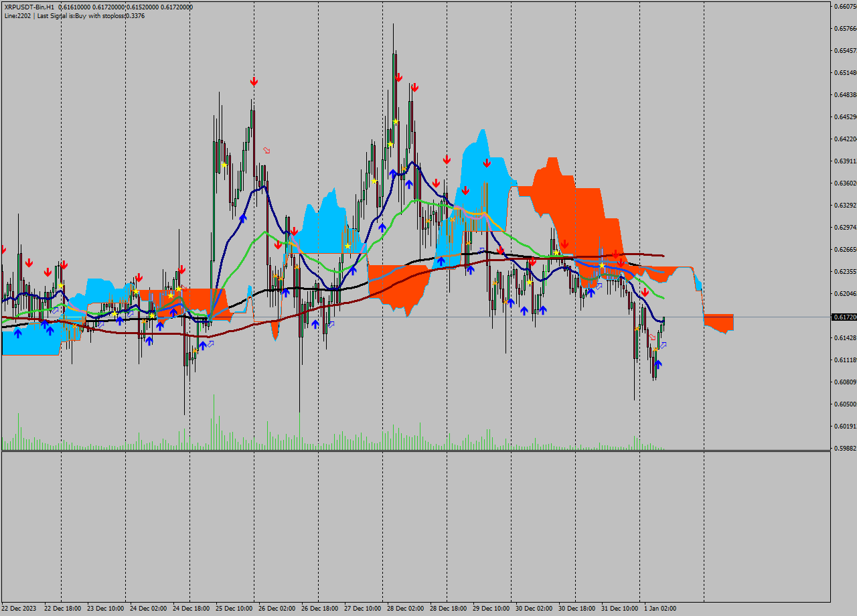Screen dimensions: 857x616
Task: Click the 0.62665 price axis label
Action: pyautogui.click(x=845, y=250)
